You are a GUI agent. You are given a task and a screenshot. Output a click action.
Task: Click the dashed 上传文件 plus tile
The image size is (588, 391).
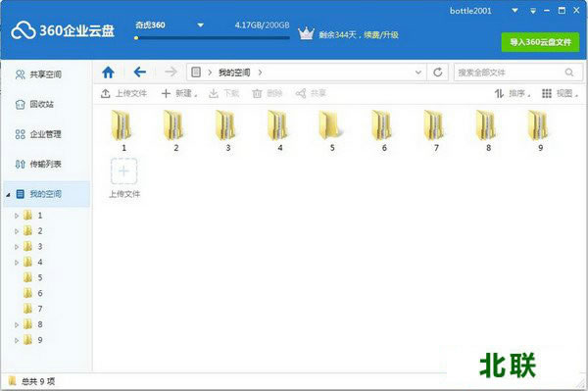[x=123, y=171]
